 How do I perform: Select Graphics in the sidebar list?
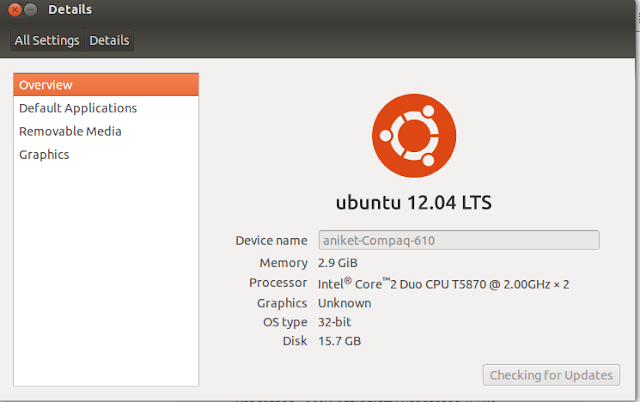106,155
